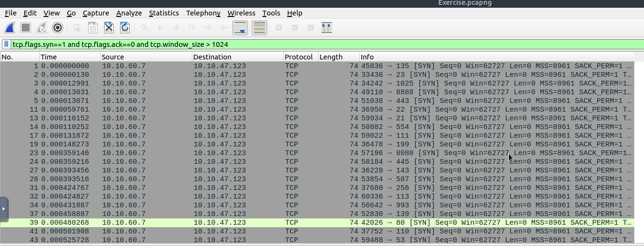Open the Statistics menu
The width and height of the screenshot is (644, 246).
[164, 13]
